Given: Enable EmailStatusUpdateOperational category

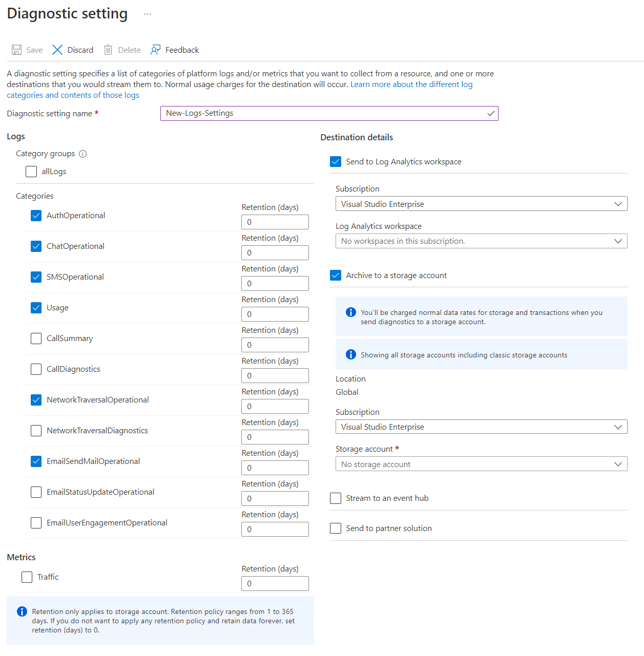Looking at the screenshot, I should pyautogui.click(x=36, y=492).
